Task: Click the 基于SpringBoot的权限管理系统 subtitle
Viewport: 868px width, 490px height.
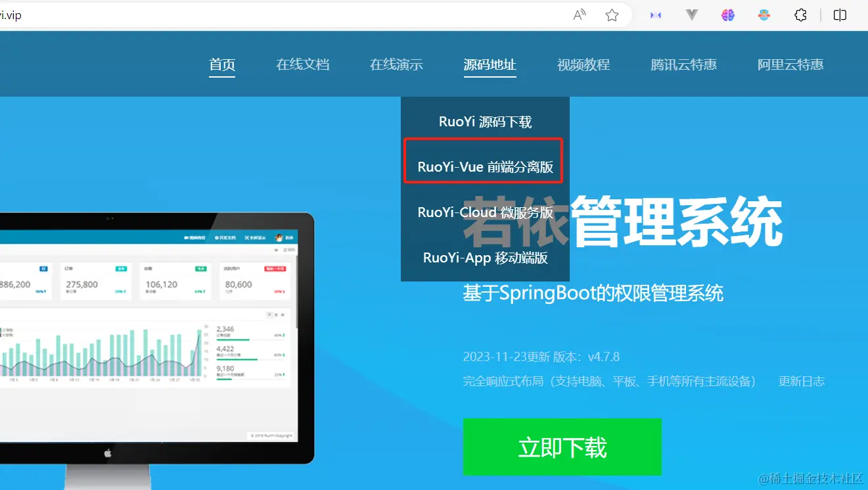Action: (x=593, y=293)
